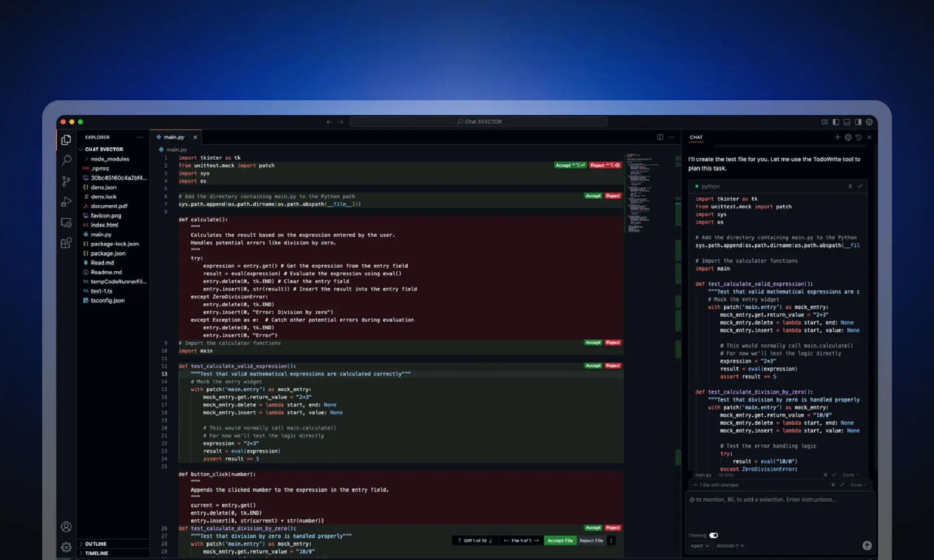The height and width of the screenshot is (560, 934).
Task: Open the Source Control view
Action: 66,181
